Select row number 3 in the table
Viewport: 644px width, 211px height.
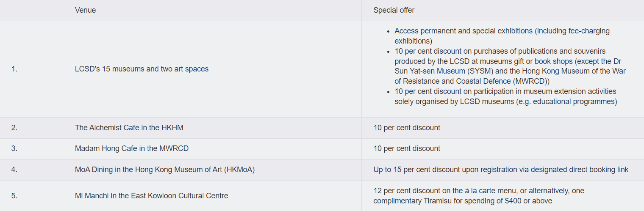click(14, 149)
